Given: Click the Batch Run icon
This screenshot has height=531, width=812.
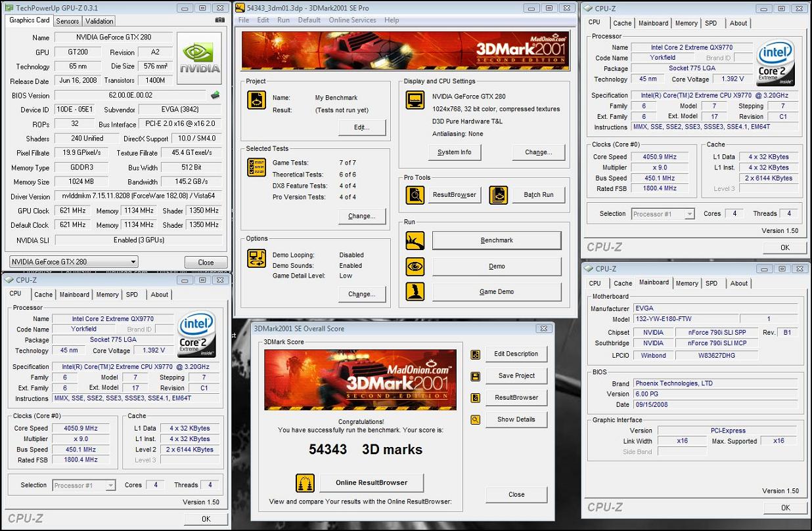Looking at the screenshot, I should 499,194.
